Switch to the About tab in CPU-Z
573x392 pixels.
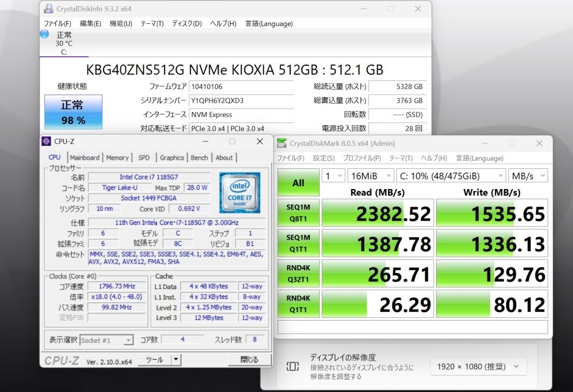tap(224, 158)
